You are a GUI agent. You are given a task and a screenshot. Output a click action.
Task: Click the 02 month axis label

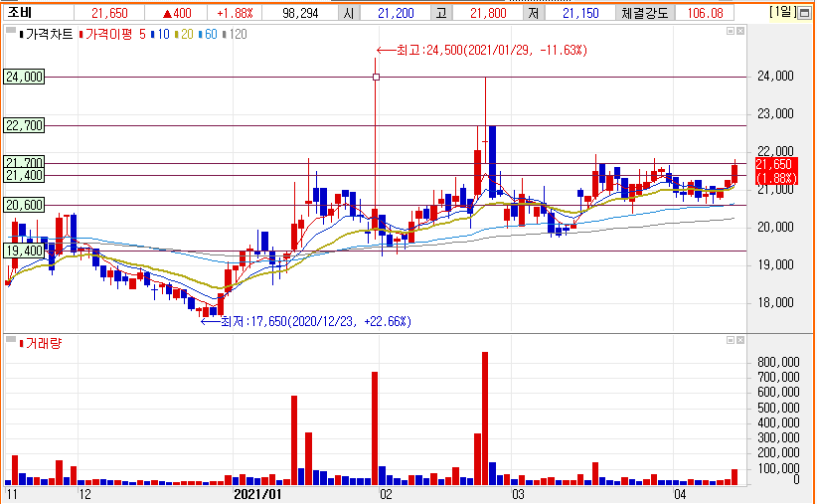pyautogui.click(x=386, y=494)
